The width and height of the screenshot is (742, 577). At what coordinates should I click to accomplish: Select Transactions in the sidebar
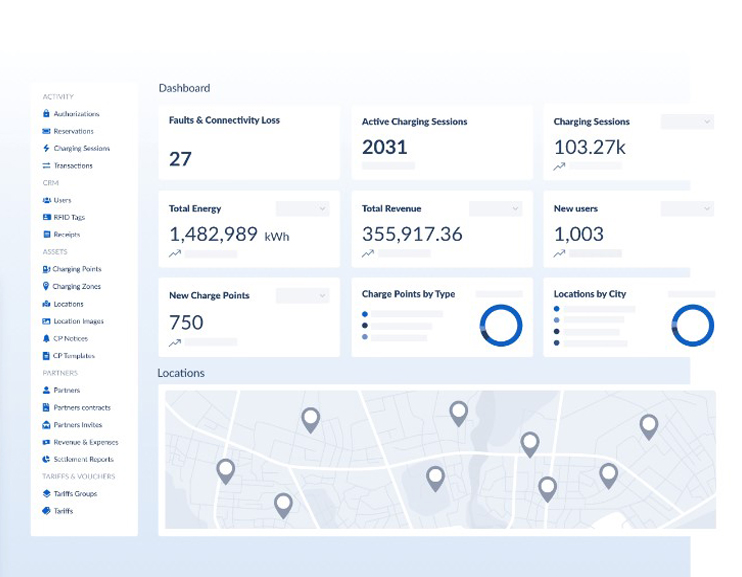tap(73, 166)
